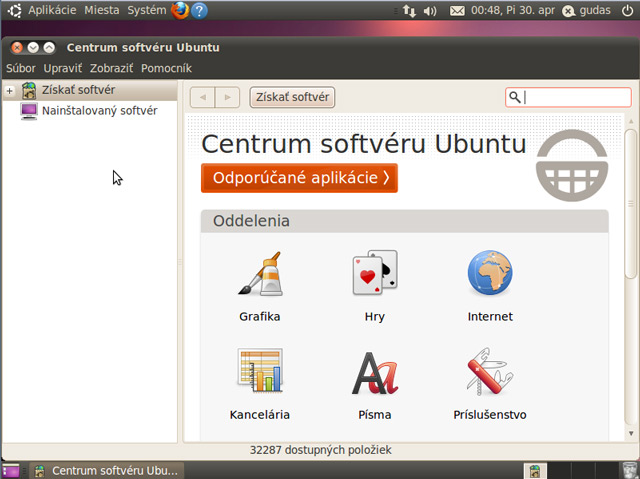Open the Pomocník menu
The image size is (640, 479).
166,68
